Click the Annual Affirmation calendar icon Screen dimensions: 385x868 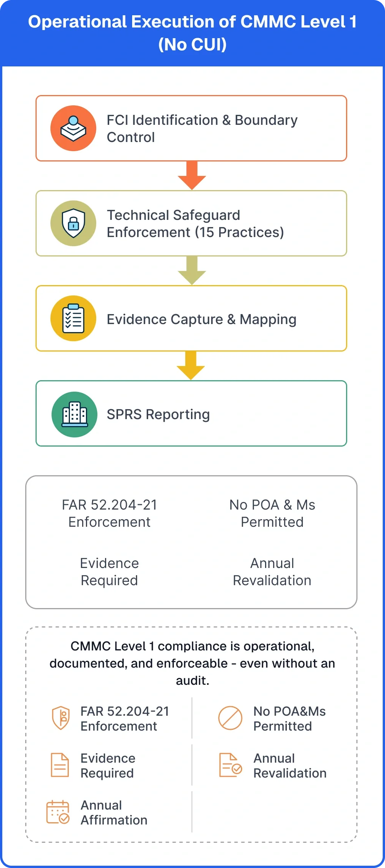(x=58, y=812)
